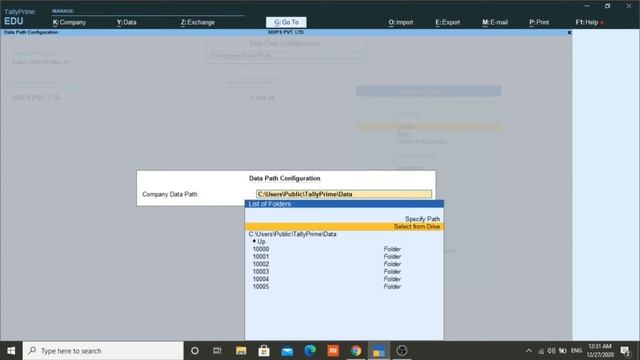
Task: Open the OBS Studio taskbar icon
Action: pos(402,351)
